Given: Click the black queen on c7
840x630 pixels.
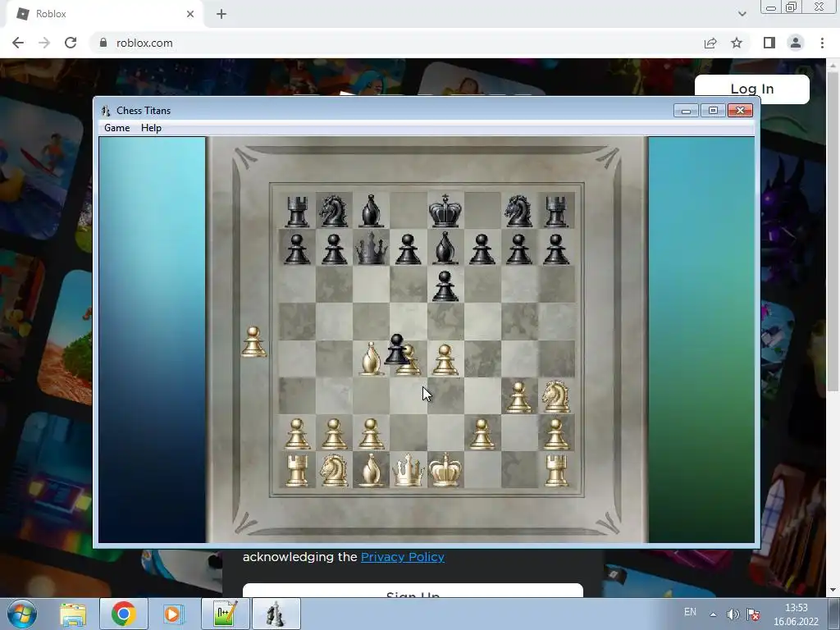Looking at the screenshot, I should pos(371,248).
